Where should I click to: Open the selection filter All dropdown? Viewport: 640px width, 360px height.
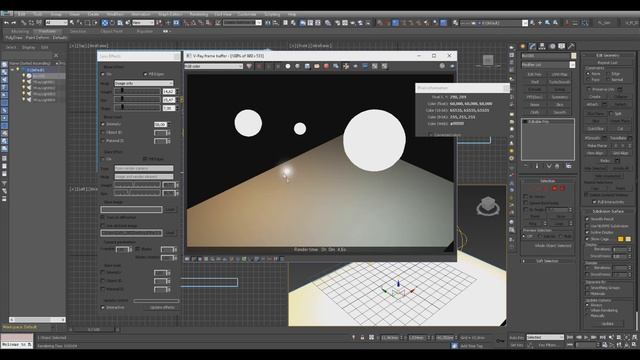tap(57, 23)
